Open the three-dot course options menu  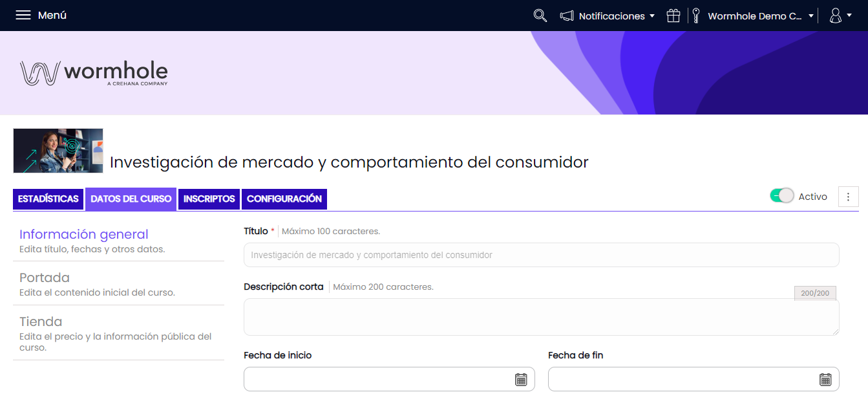click(849, 197)
